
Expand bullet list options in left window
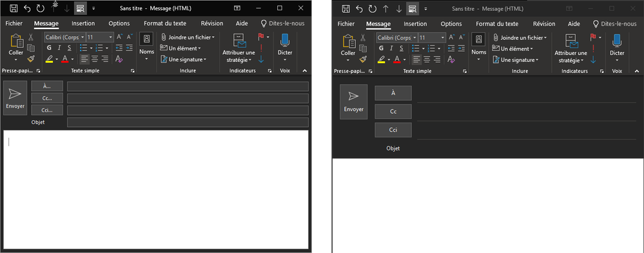pos(91,48)
